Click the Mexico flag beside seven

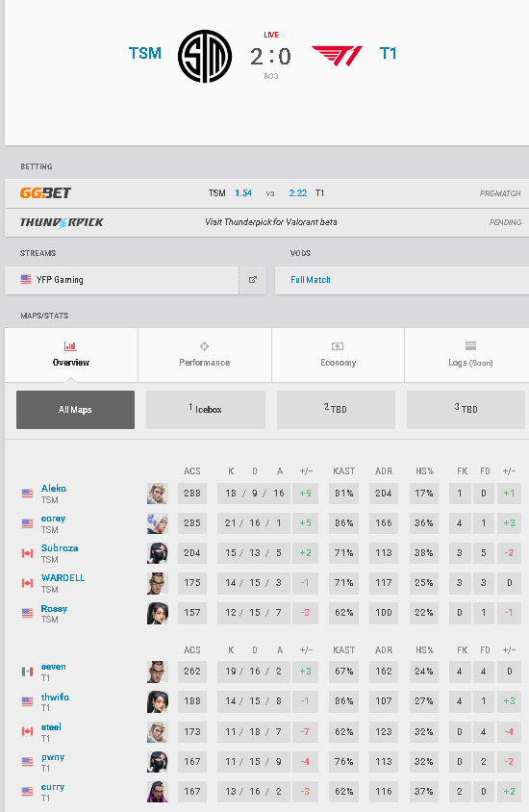pos(28,672)
